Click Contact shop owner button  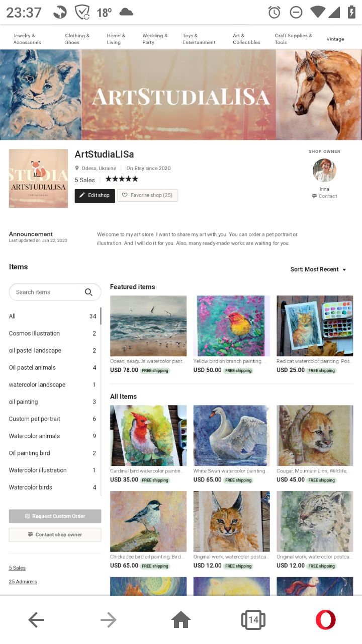tap(55, 535)
